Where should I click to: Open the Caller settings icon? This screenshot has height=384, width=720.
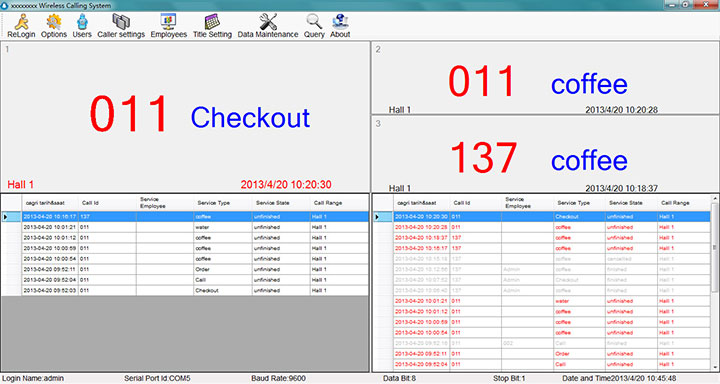click(121, 22)
